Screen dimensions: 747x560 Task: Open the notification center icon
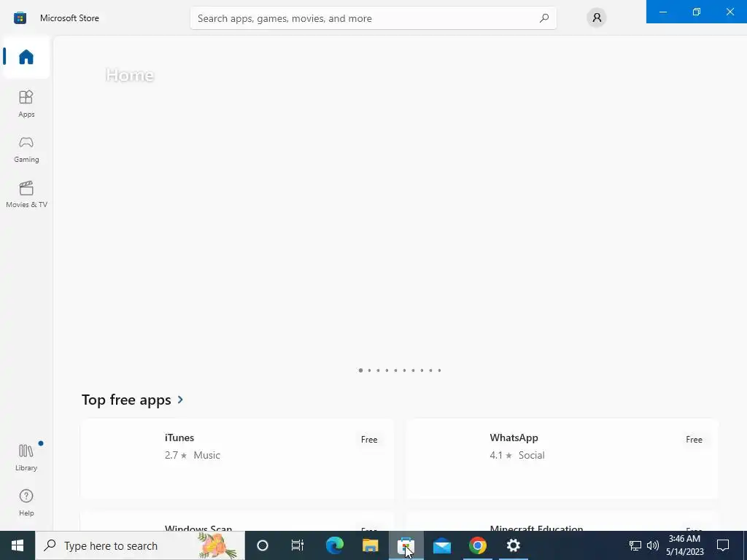point(723,545)
